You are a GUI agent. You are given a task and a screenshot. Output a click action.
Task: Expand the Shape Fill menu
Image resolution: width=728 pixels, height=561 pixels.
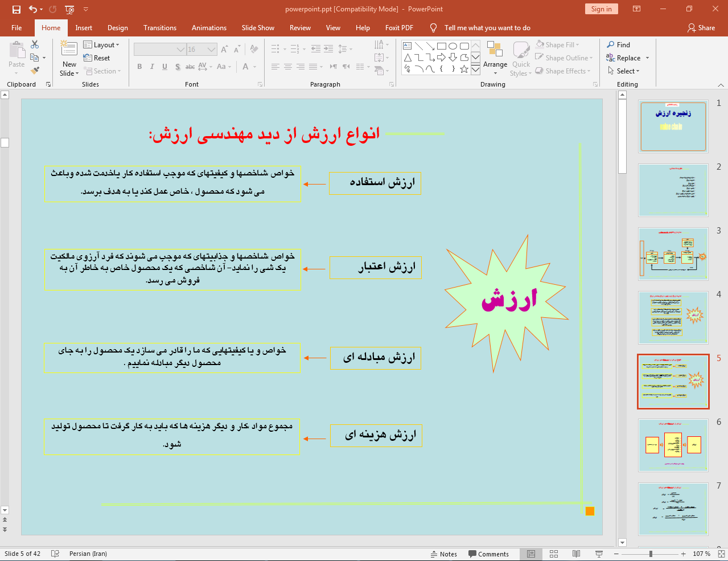tap(557, 44)
